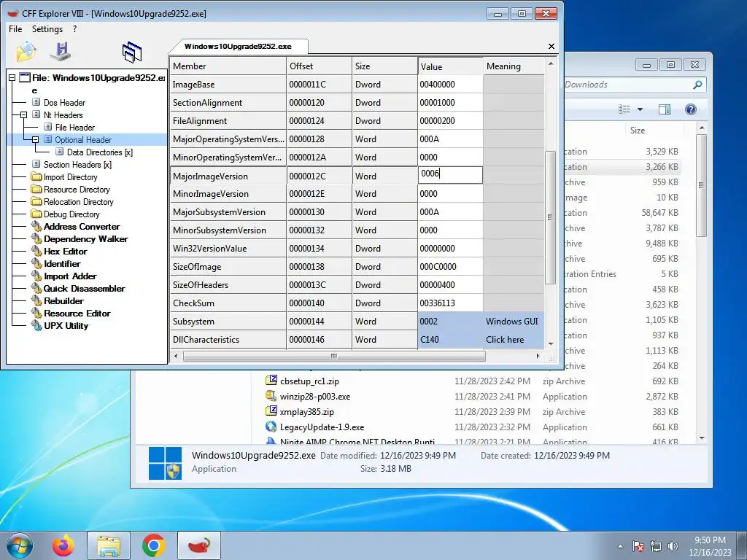This screenshot has height=560, width=747.
Task: Collapse the Optional Header tree node
Action: [x=35, y=139]
